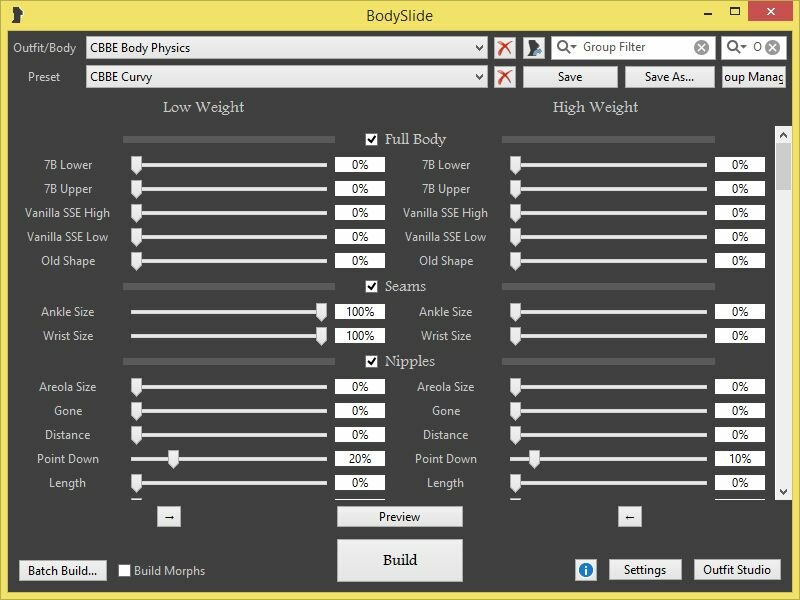This screenshot has width=800, height=600.
Task: Open the Preset dropdown showing CBBE Curvy
Action: (x=287, y=77)
